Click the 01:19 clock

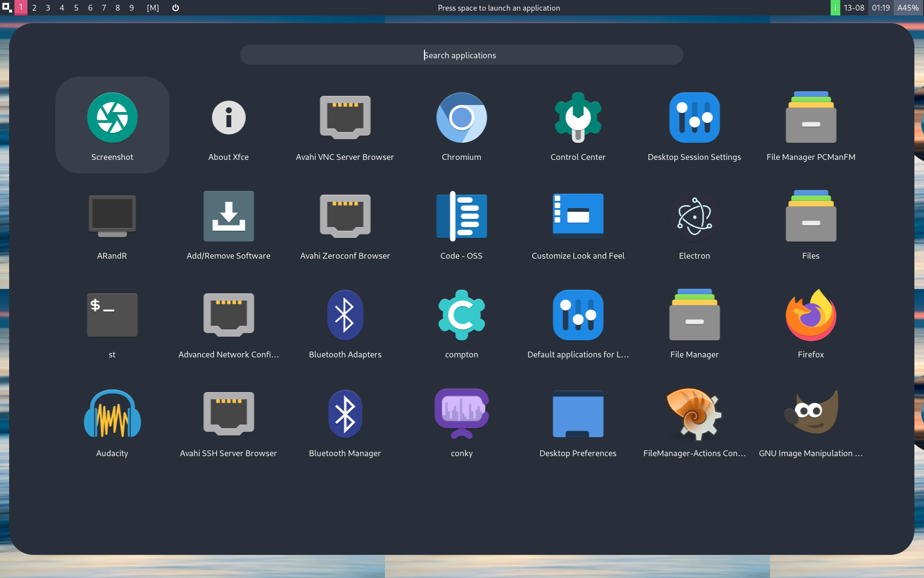pyautogui.click(x=881, y=8)
